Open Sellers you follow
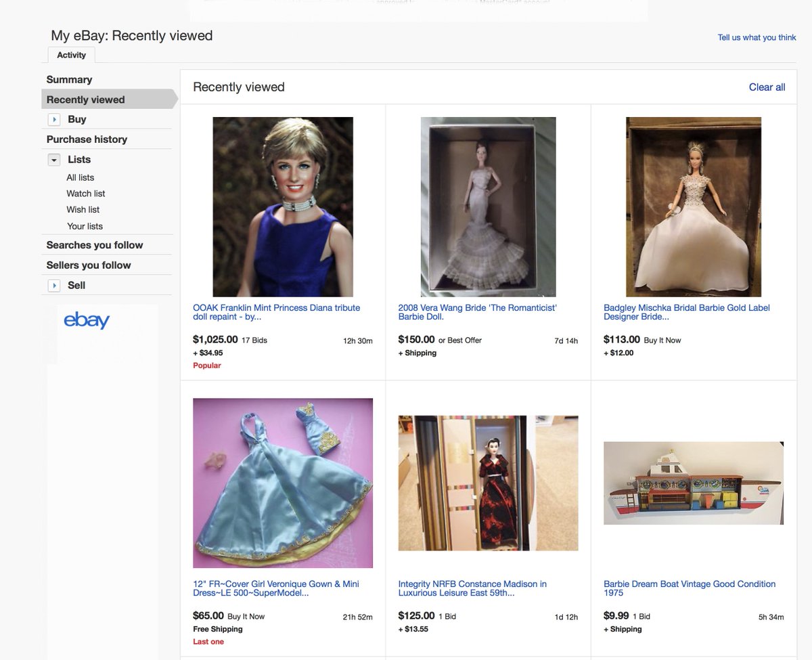812x660 pixels. (x=89, y=265)
